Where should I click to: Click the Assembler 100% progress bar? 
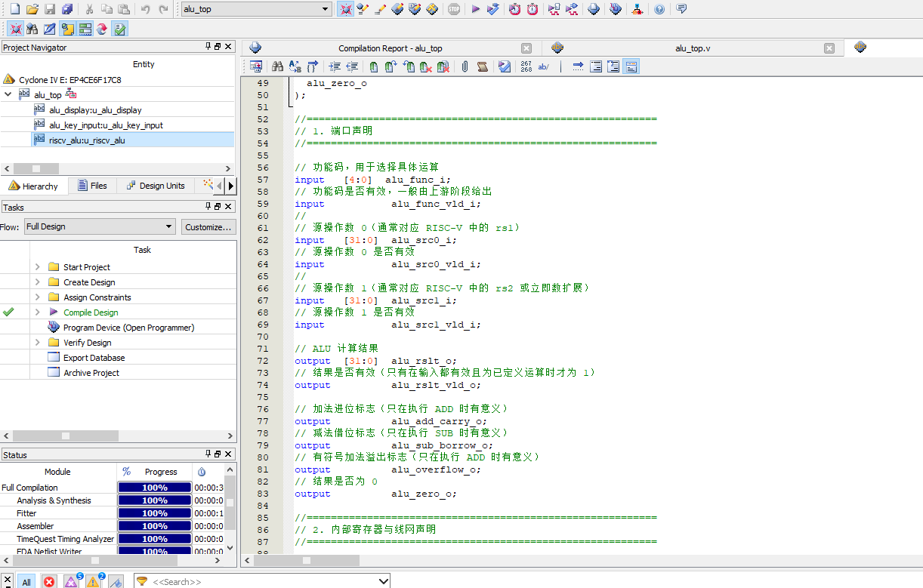click(154, 526)
